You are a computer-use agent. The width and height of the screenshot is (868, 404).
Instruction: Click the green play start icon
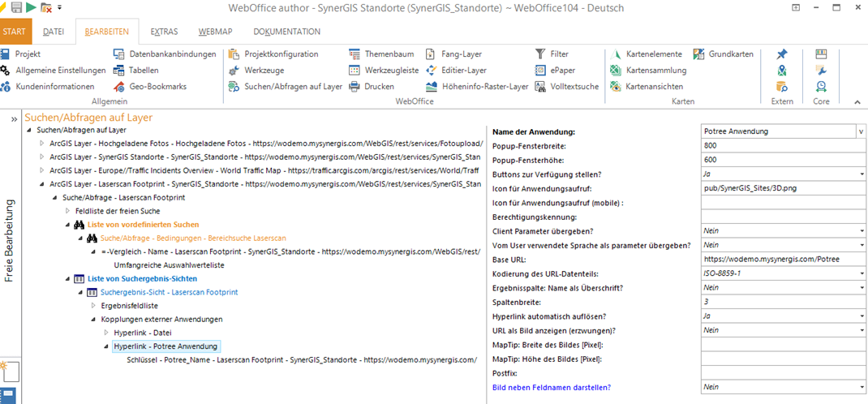(x=31, y=7)
